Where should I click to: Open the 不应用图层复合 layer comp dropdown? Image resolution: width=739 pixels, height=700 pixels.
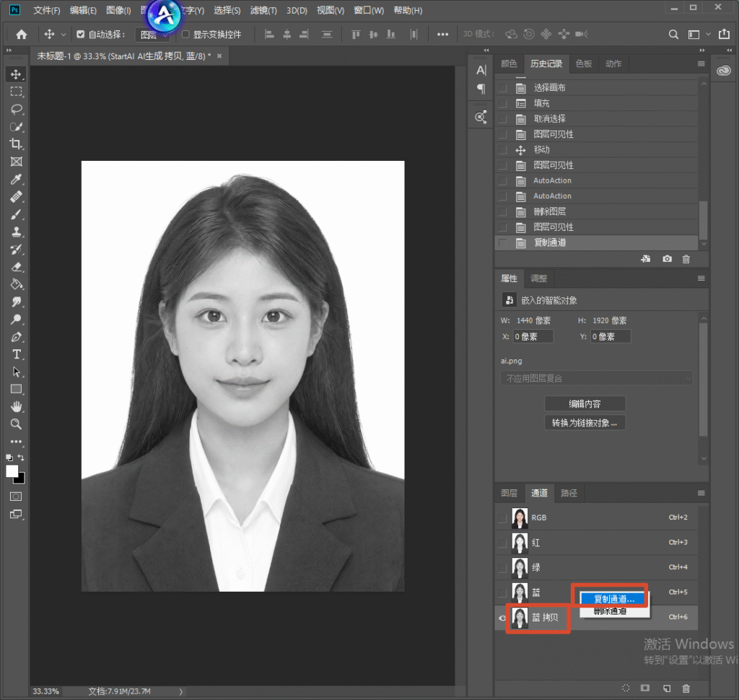click(x=597, y=378)
